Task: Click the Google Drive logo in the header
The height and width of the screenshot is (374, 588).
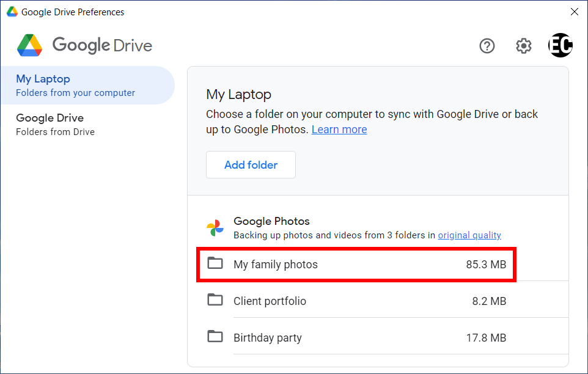Action: pos(85,45)
